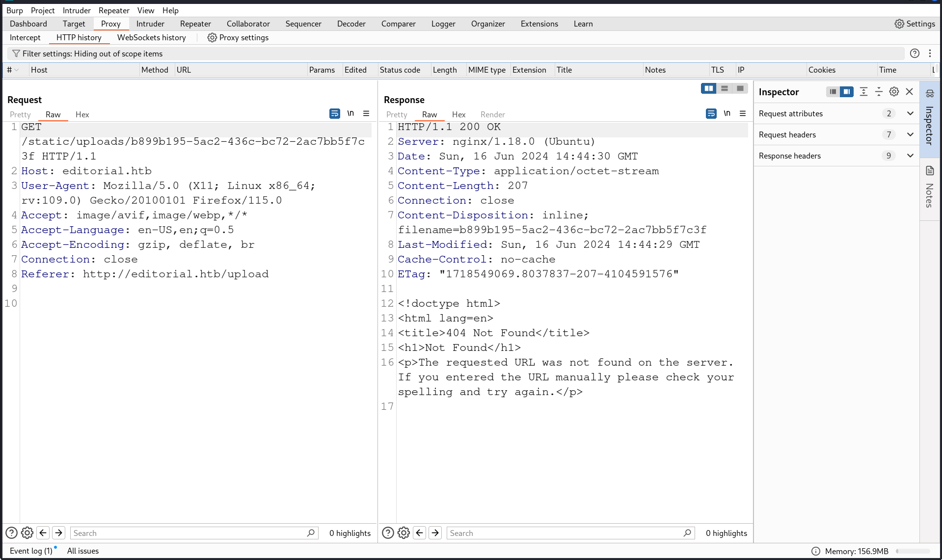Viewport: 942px width, 560px height.
Task: Open All issues in status bar
Action: (83, 551)
